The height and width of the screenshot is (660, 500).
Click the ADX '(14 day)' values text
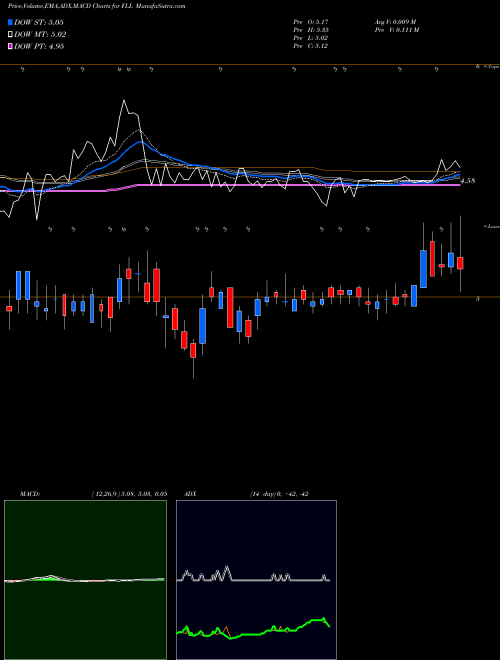tap(279, 494)
